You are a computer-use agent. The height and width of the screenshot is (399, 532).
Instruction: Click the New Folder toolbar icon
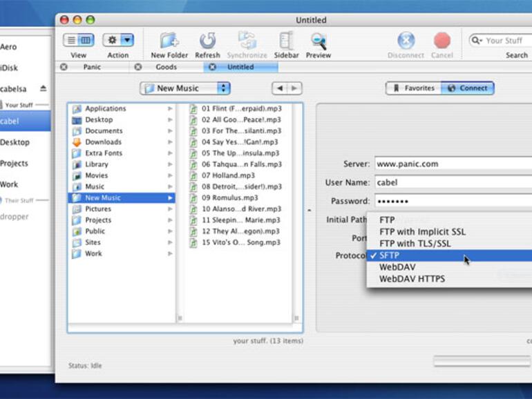169,41
